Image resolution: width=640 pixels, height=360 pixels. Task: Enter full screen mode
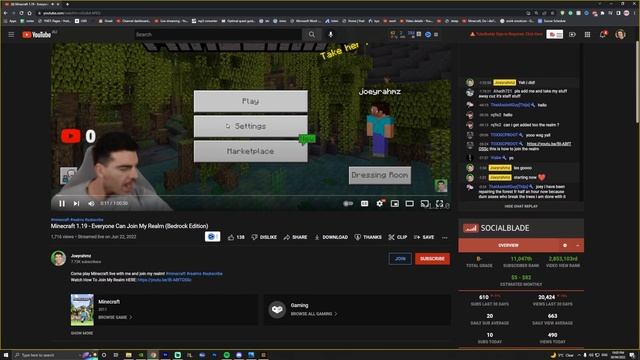pyautogui.click(x=440, y=203)
